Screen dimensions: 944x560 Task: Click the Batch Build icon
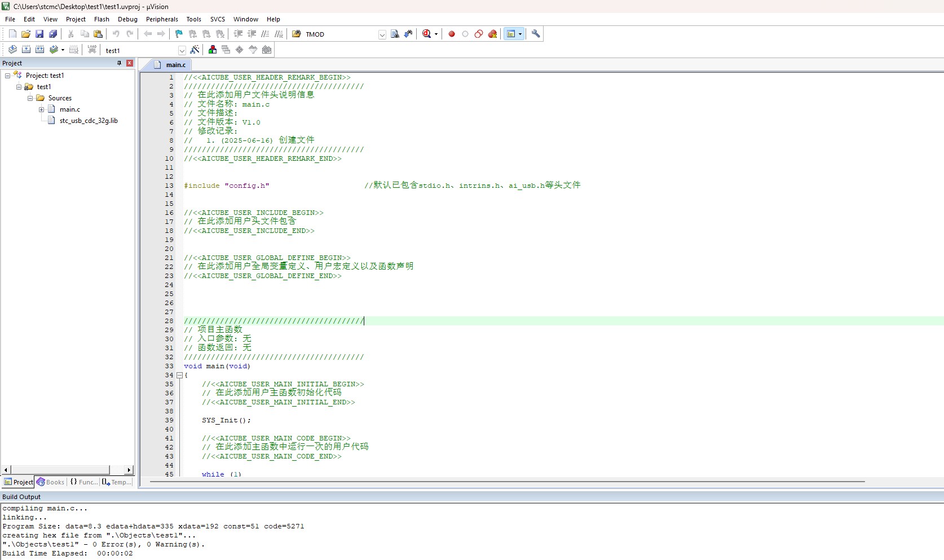[54, 50]
